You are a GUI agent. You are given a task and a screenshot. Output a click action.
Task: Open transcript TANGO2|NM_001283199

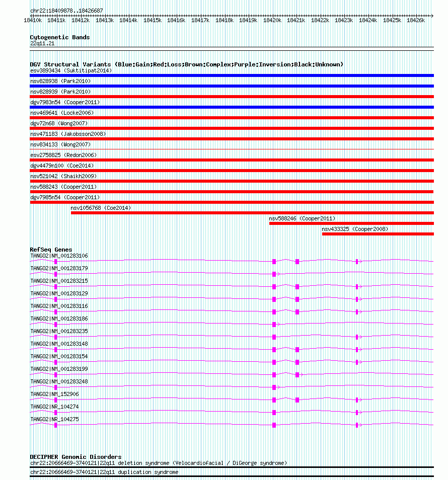59,369
